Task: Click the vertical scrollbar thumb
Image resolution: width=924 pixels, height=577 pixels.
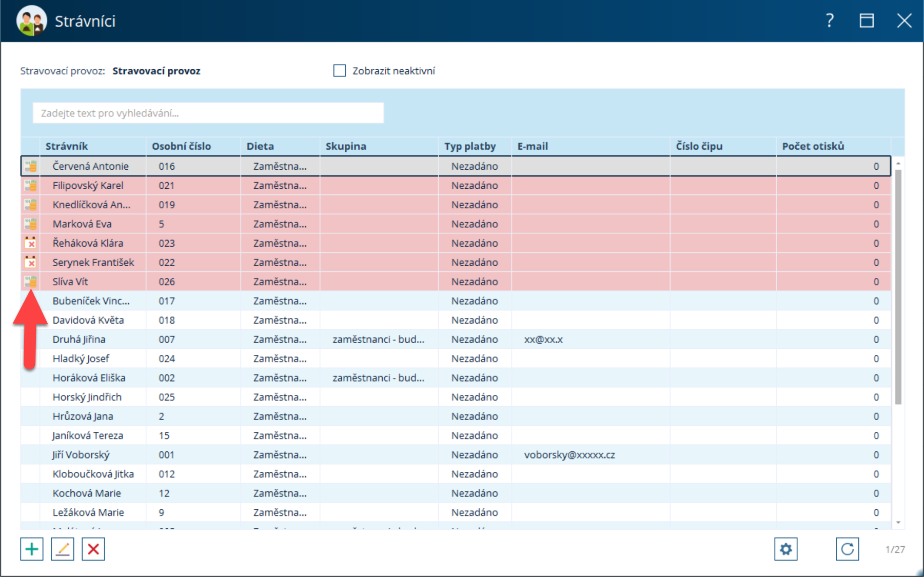Action: [x=898, y=287]
